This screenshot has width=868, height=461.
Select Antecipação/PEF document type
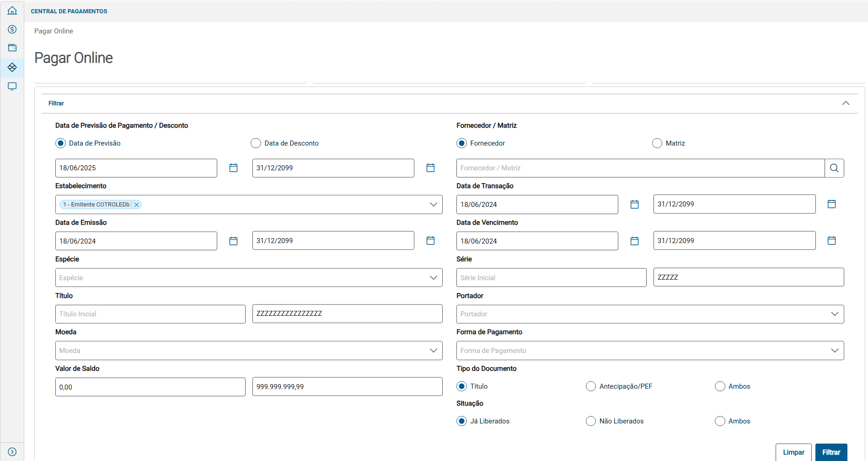[x=591, y=386]
